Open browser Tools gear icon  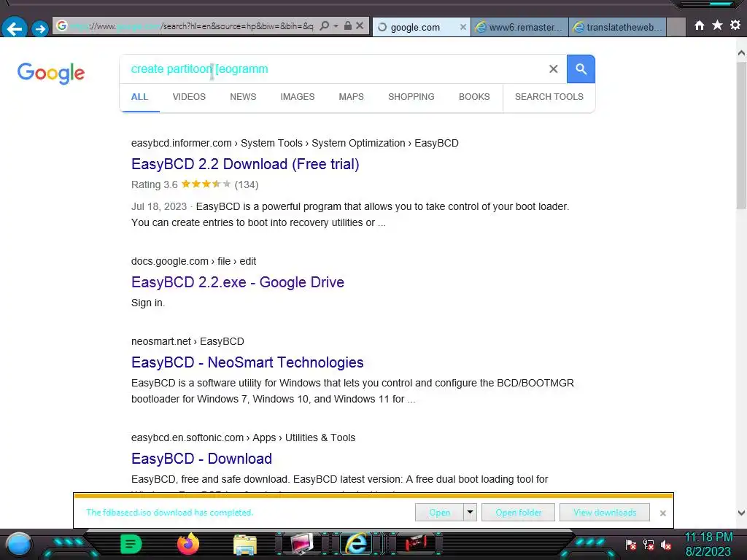[x=735, y=25]
